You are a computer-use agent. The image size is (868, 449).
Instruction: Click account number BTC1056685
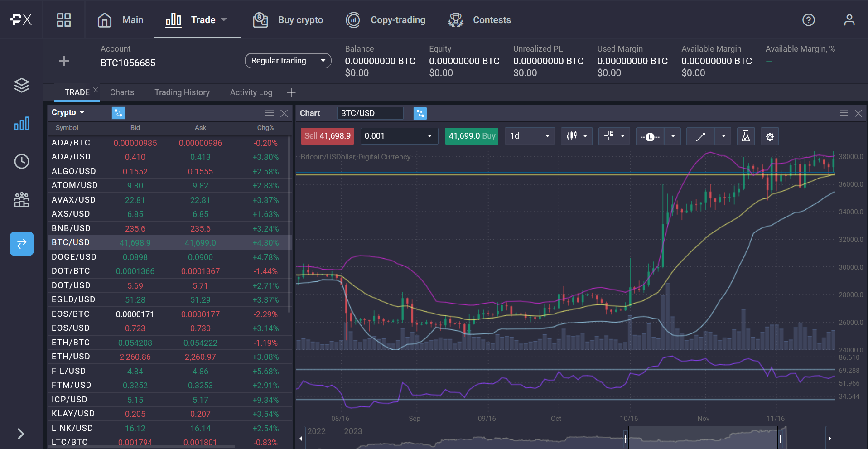click(x=128, y=63)
